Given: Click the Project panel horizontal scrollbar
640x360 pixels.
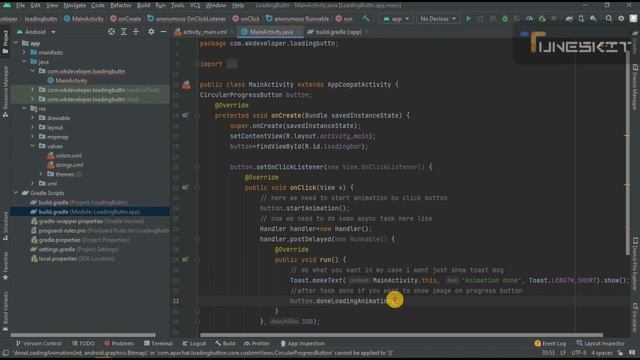Looking at the screenshot, I should (x=82, y=335).
